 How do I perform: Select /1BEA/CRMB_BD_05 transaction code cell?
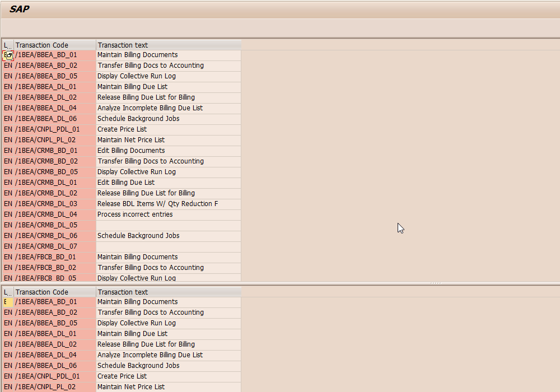[x=55, y=172]
